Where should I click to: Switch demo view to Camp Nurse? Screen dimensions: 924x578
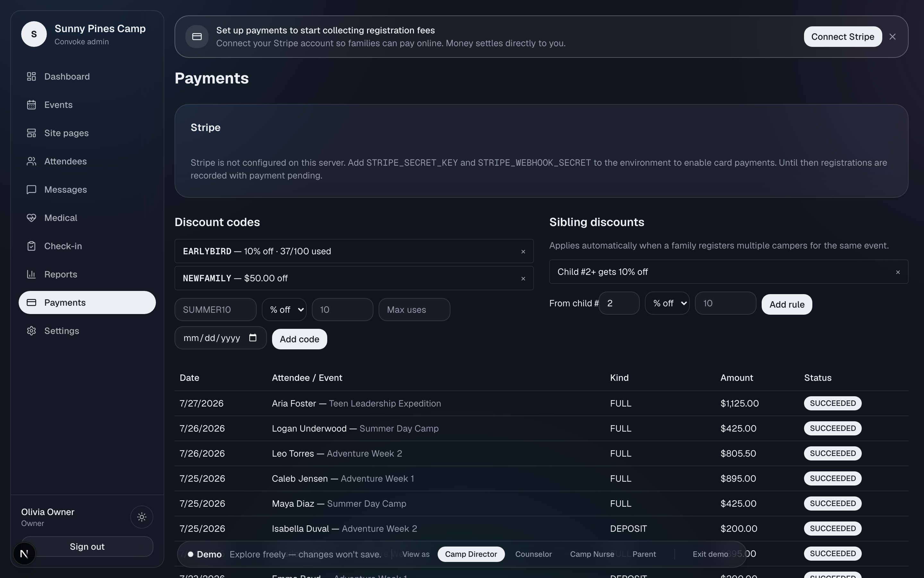pos(592,554)
